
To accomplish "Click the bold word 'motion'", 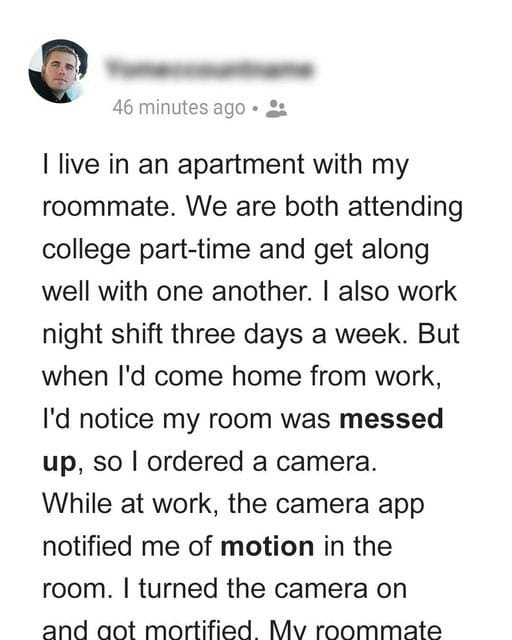I will [267, 547].
